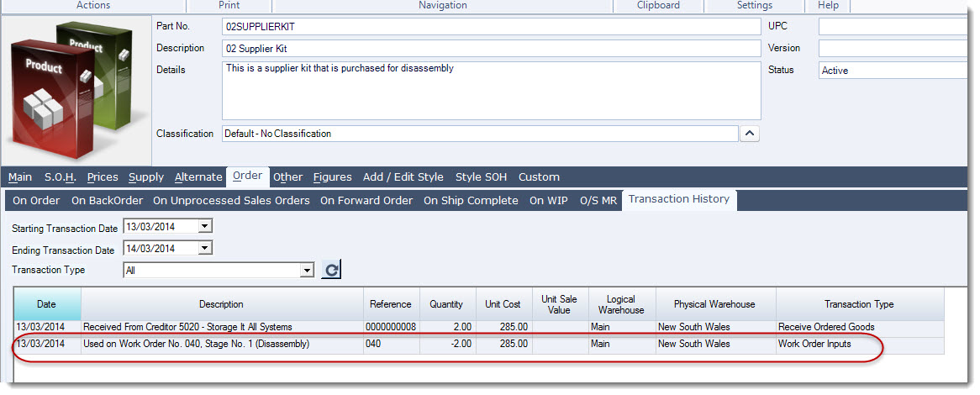The width and height of the screenshot is (980, 395).
Task: Expand the Transaction Type combo box
Action: click(x=306, y=271)
